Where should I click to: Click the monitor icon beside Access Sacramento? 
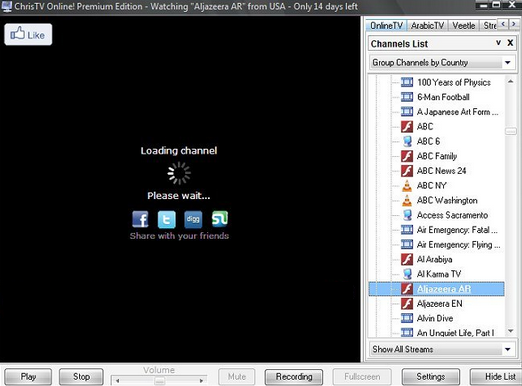(407, 215)
